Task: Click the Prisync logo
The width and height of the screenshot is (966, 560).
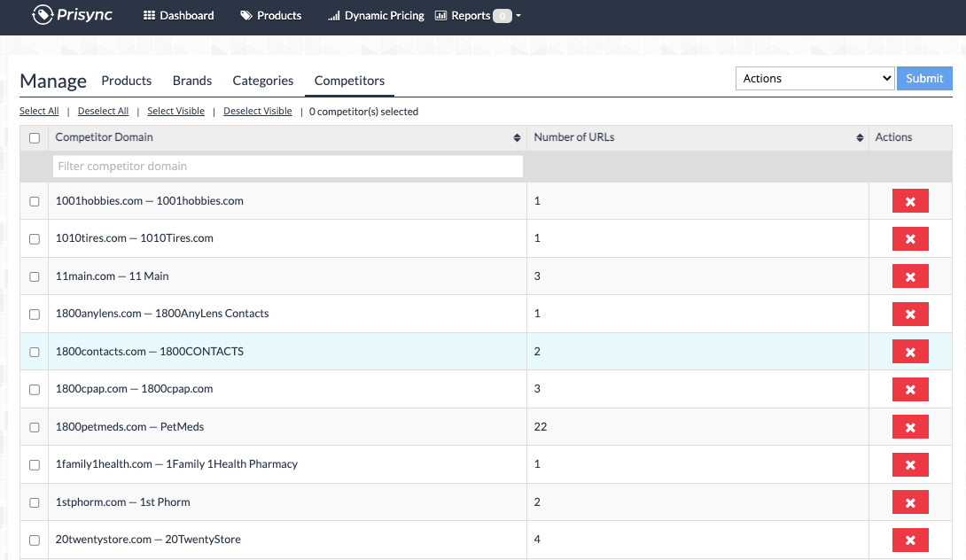Action: (72, 15)
